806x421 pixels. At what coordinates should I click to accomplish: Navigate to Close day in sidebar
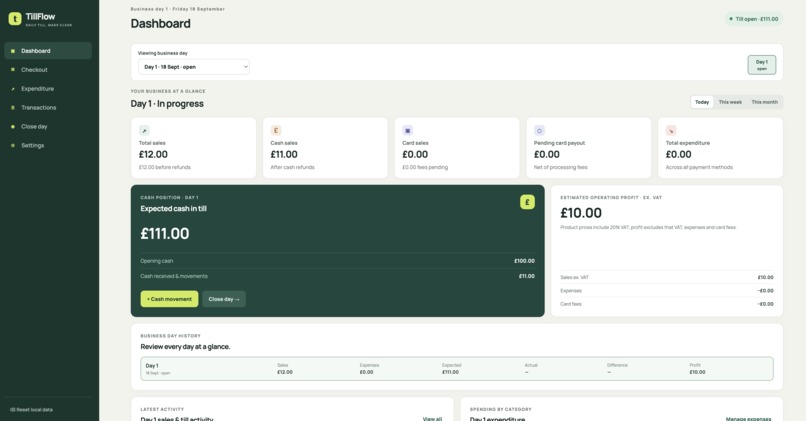(x=48, y=126)
